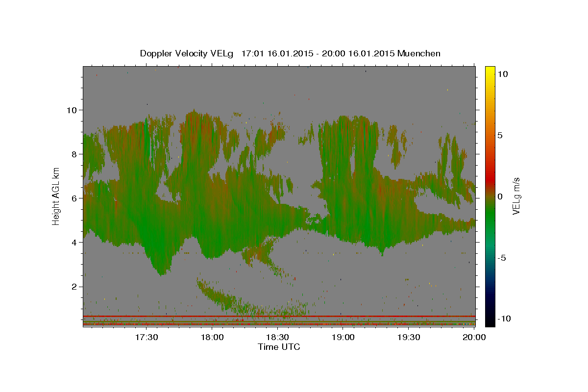Click the 'VELg m/s' colorbar label
This screenshot has height=392, width=588.
click(516, 196)
